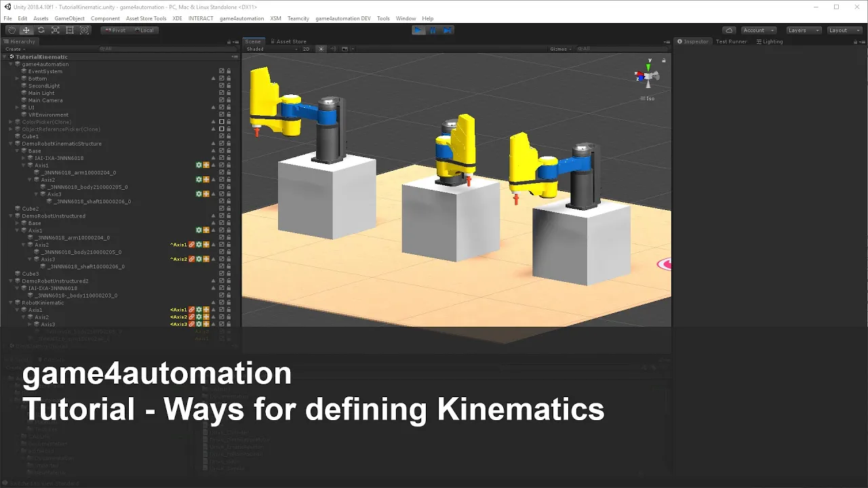Click lock icon on Main Camera row
This screenshot has height=488, width=868.
(229, 100)
